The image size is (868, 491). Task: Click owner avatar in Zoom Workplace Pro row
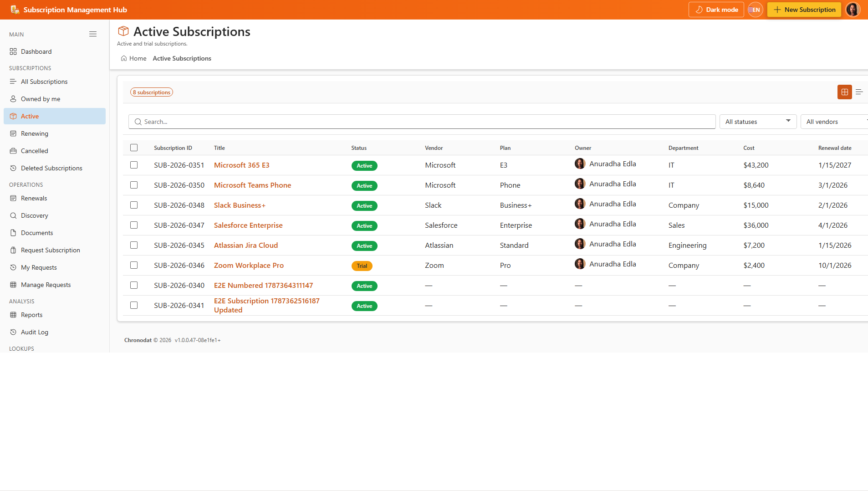(580, 264)
